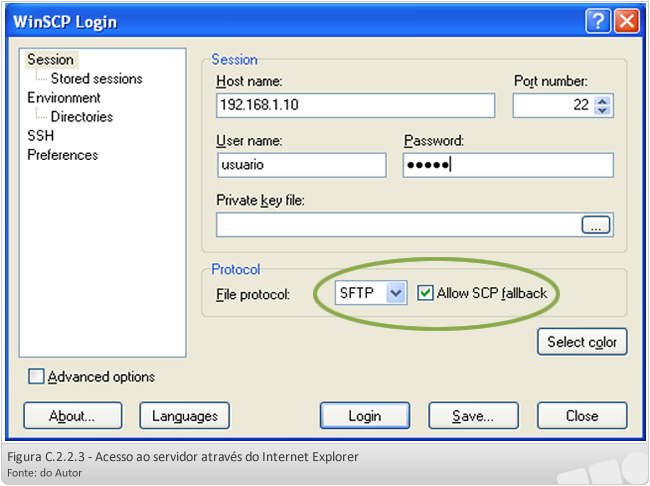Screen dimensions: 650x486
Task: Click the help question mark button
Action: 598,21
